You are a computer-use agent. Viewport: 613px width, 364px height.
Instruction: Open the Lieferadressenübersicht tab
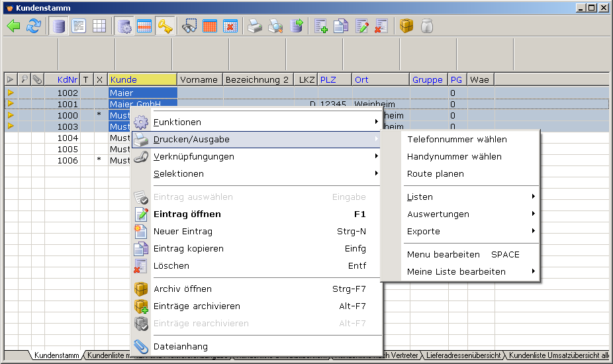click(x=463, y=355)
